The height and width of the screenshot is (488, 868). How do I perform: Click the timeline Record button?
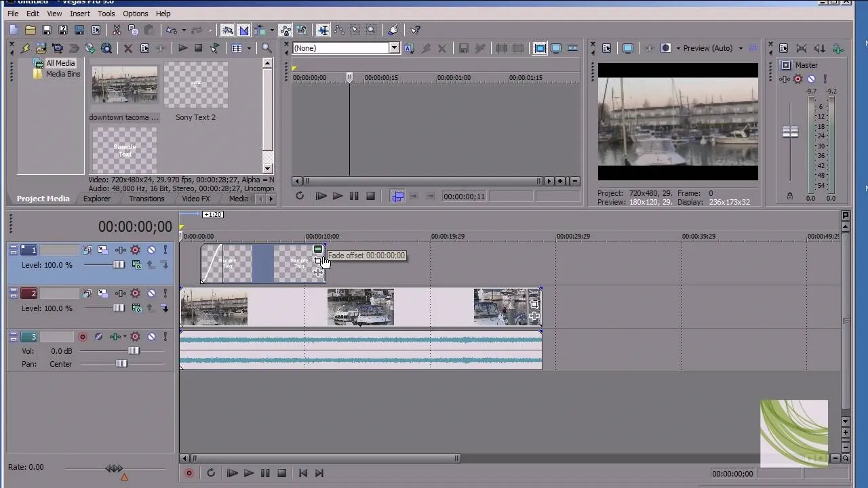click(x=189, y=473)
